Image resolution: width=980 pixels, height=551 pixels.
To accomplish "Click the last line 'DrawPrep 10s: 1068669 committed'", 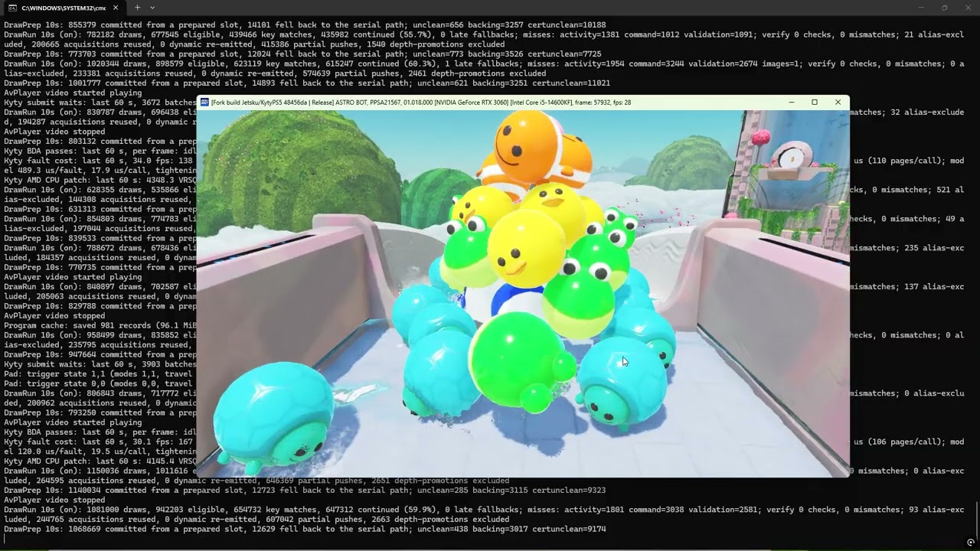I will pyautogui.click(x=305, y=528).
